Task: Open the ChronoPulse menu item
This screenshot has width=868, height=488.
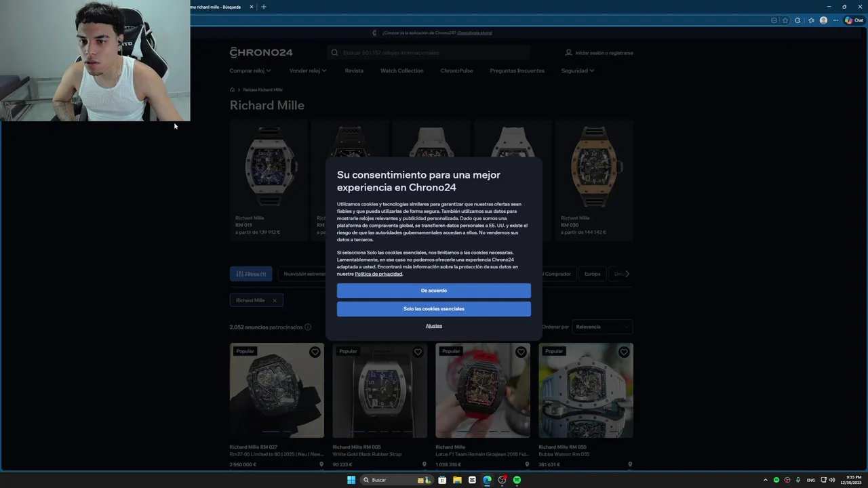Action: pos(456,70)
